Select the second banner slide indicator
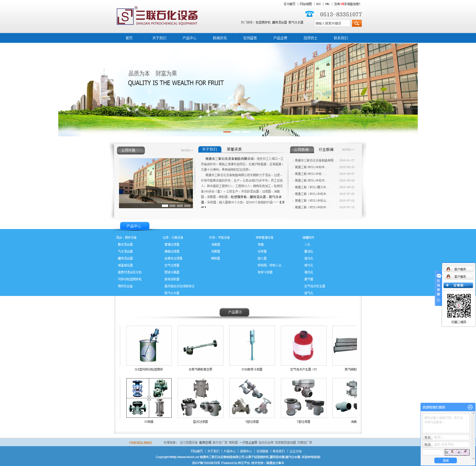The width and height of the screenshot is (476, 466). pyautogui.click(x=236, y=132)
